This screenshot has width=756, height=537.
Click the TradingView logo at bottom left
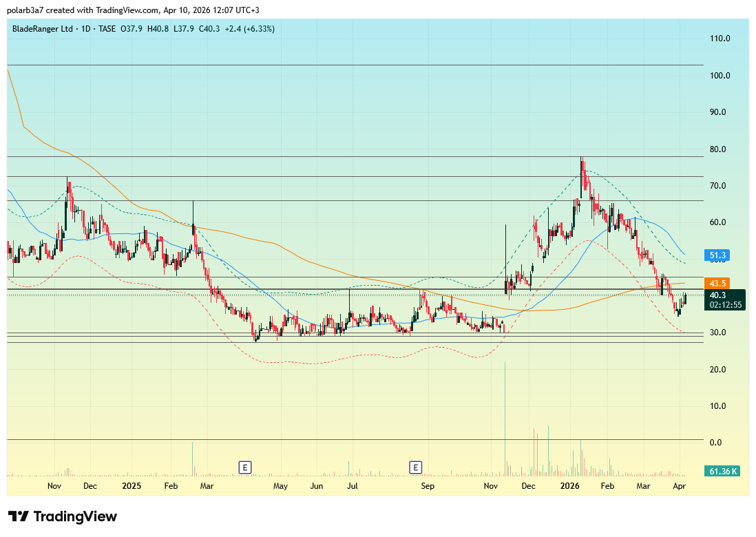pos(63,516)
